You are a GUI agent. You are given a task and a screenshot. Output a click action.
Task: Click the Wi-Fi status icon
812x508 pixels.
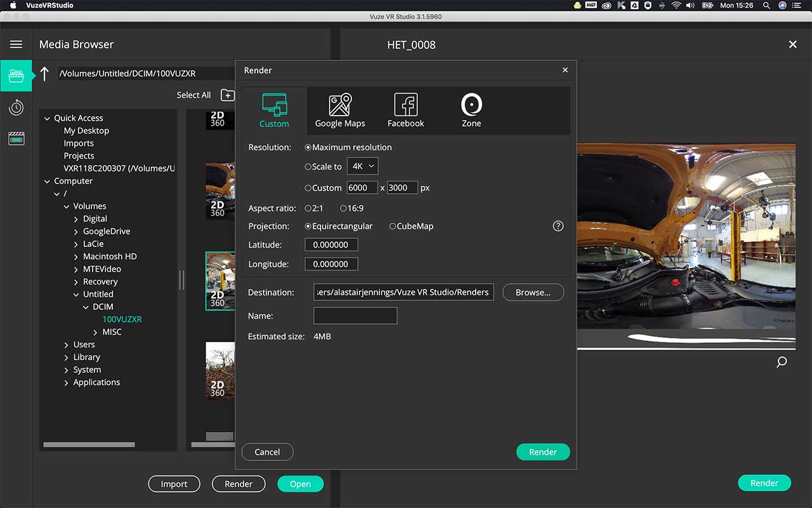676,5
